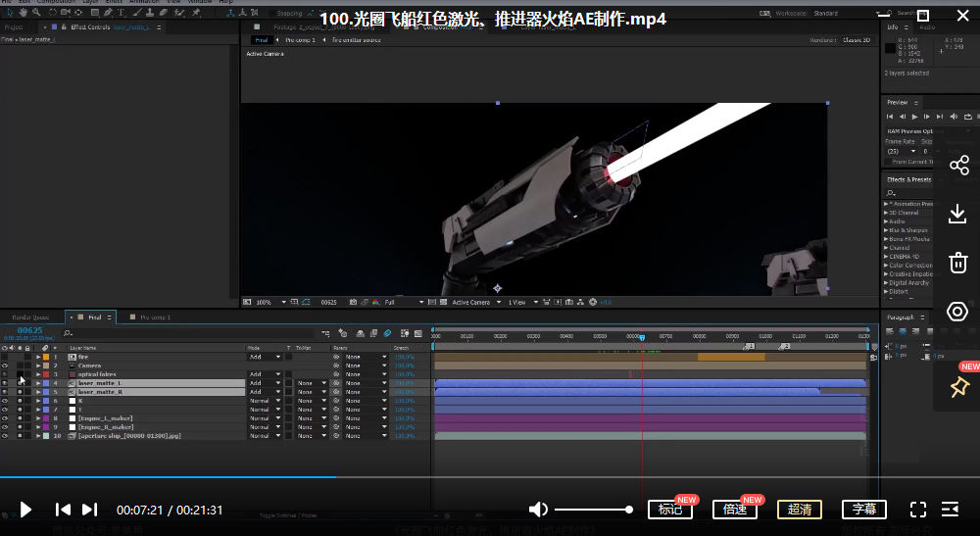980x536 pixels.
Task: Select the Pen tool
Action: point(108,12)
